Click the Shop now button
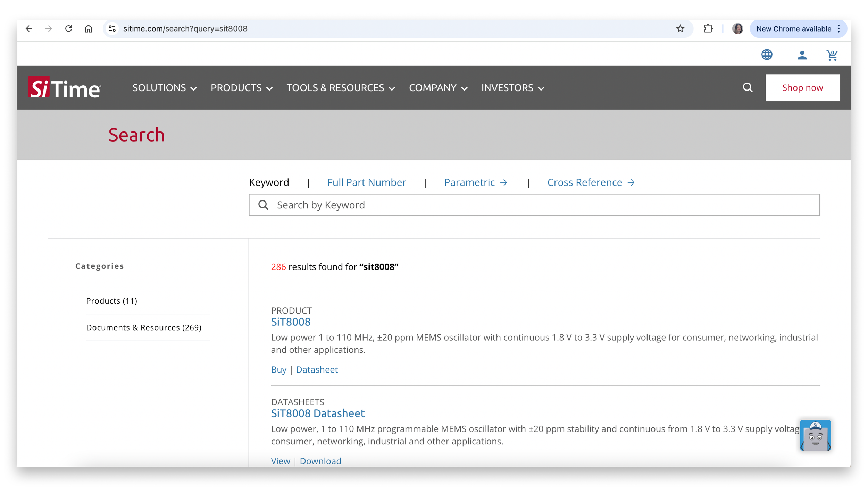The image size is (868, 487). pos(802,87)
